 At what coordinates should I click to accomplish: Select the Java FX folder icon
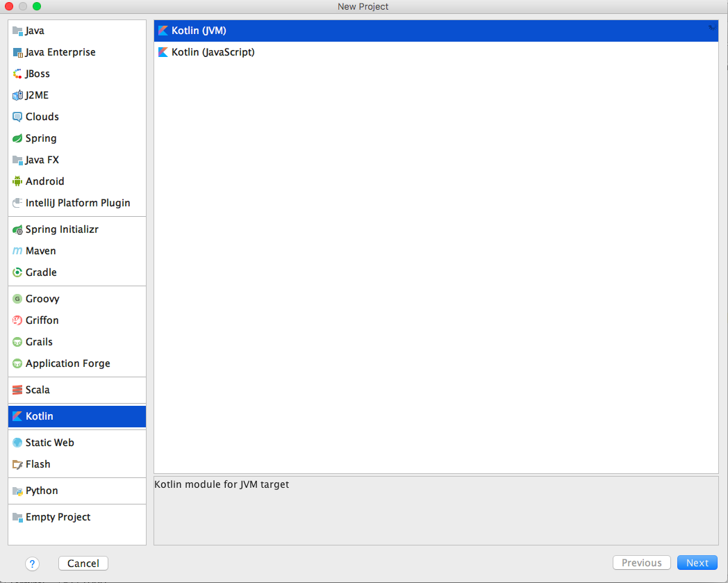pos(17,160)
